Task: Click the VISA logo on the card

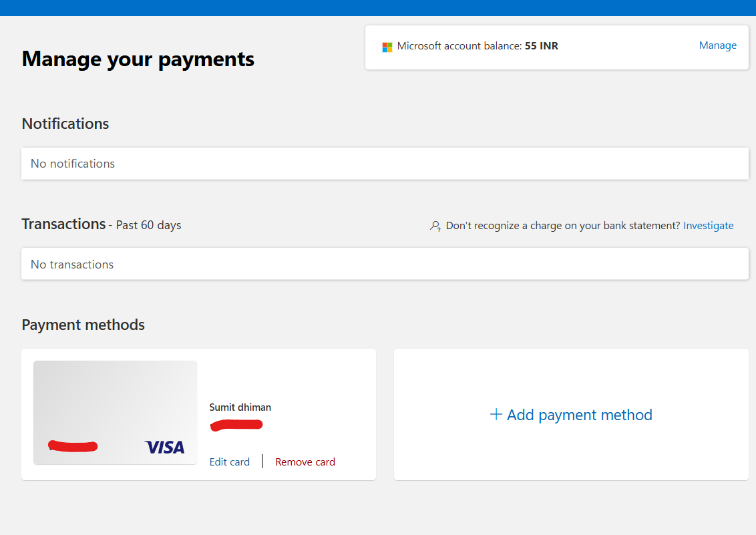Action: click(x=164, y=448)
